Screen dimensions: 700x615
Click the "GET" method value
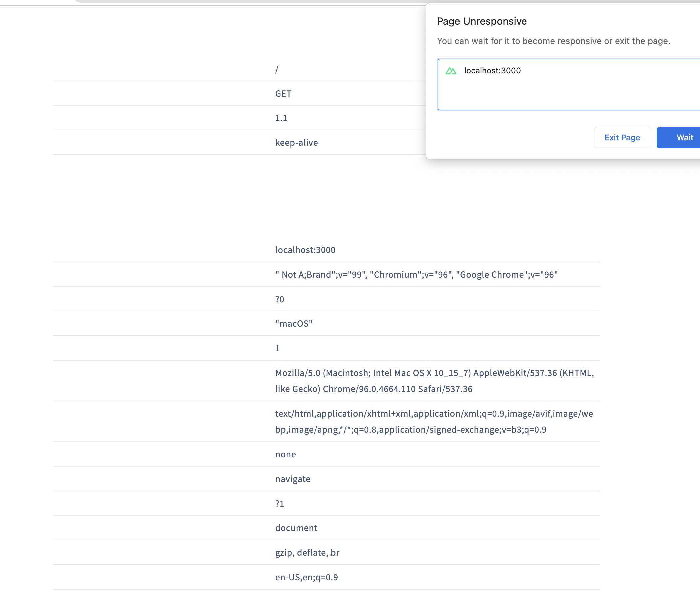pos(283,94)
